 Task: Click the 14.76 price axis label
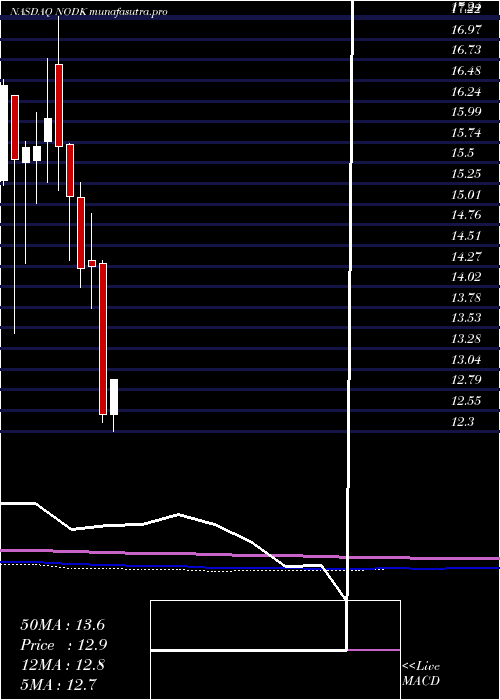click(x=467, y=215)
